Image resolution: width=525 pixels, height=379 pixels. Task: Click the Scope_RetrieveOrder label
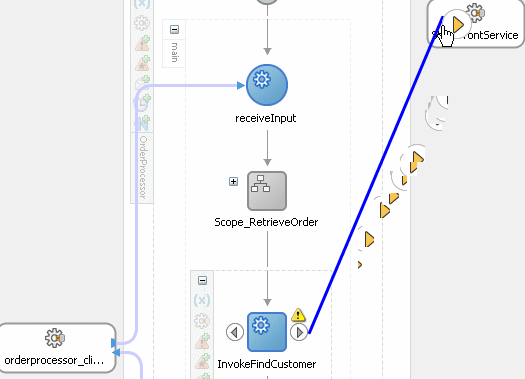click(x=266, y=222)
